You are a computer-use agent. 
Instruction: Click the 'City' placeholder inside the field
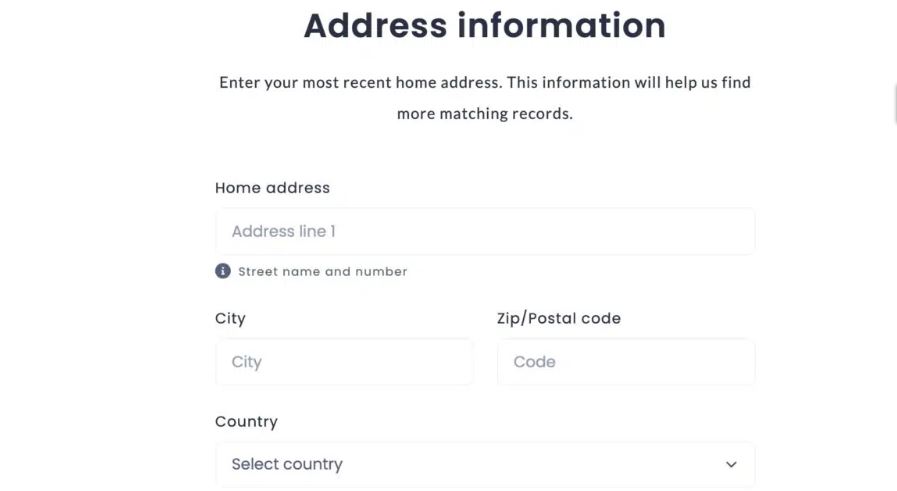(x=246, y=362)
